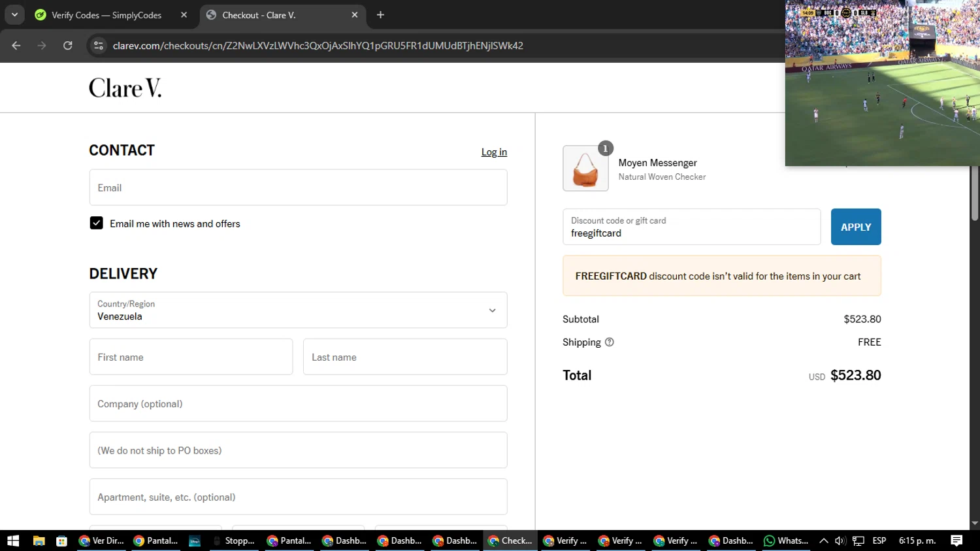This screenshot has height=551, width=980.
Task: Click the Subtotal label
Action: coord(580,319)
